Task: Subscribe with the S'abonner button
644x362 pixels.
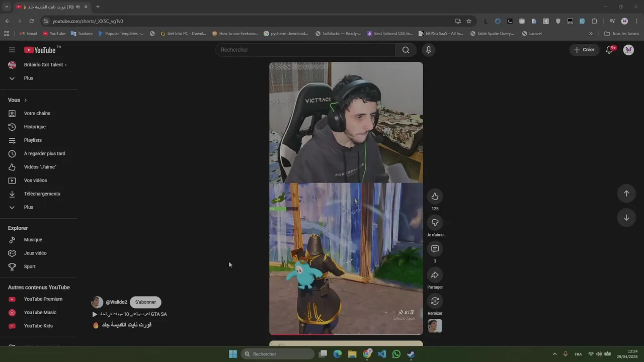Action: [145, 302]
